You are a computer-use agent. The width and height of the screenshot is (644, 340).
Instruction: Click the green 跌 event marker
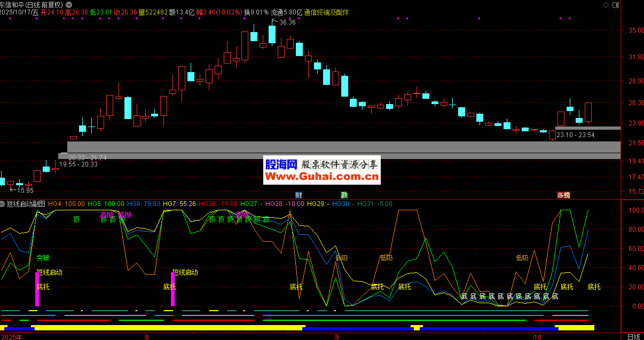point(344,195)
